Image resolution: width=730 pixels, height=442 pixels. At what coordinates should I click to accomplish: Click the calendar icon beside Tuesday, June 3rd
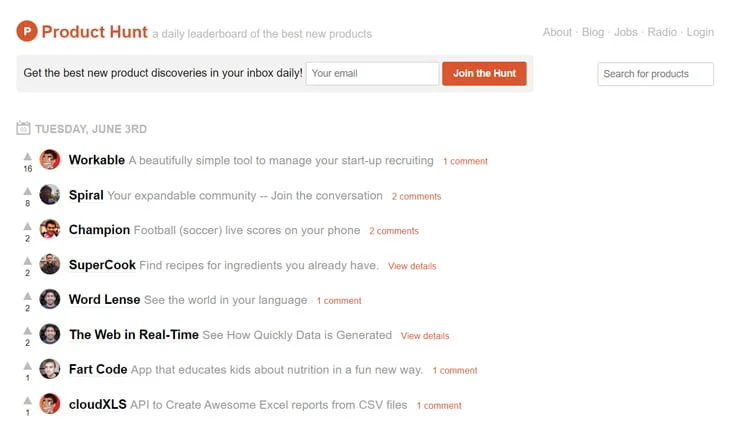(x=23, y=128)
